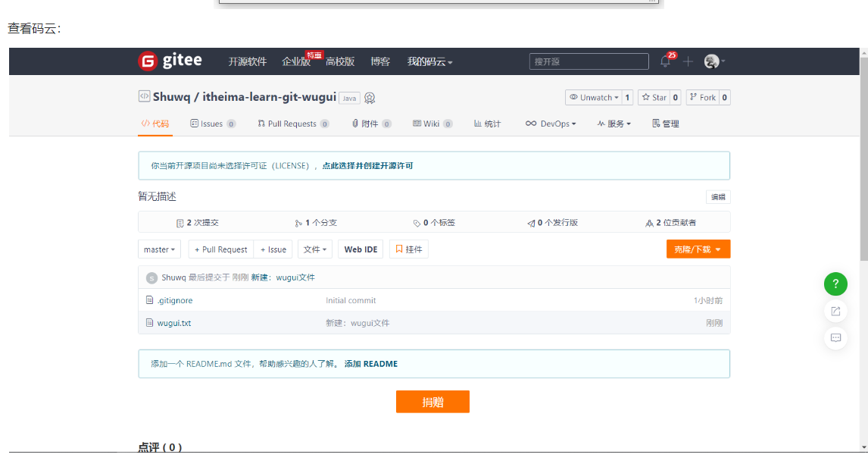
Task: Click the badge icon next to the Java tag
Action: tap(370, 98)
